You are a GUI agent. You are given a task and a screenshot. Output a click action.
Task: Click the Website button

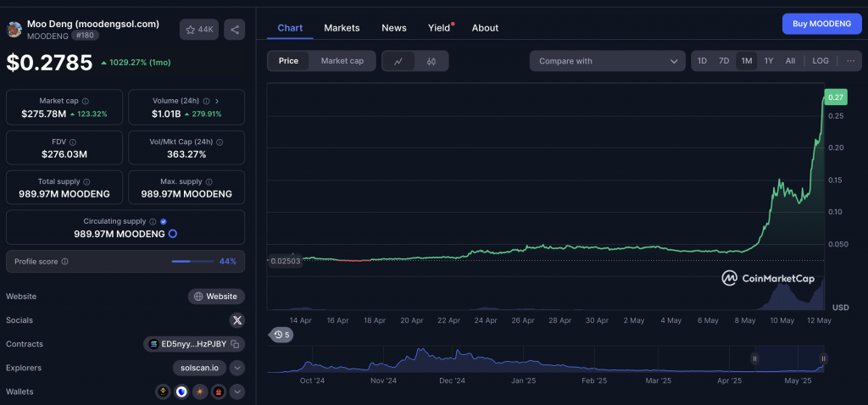click(216, 297)
